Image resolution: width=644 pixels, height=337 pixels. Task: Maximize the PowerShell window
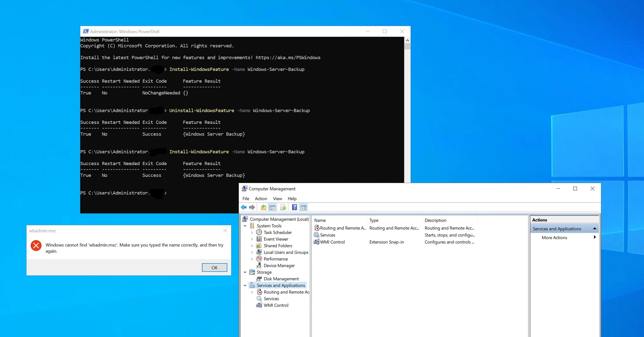point(384,31)
